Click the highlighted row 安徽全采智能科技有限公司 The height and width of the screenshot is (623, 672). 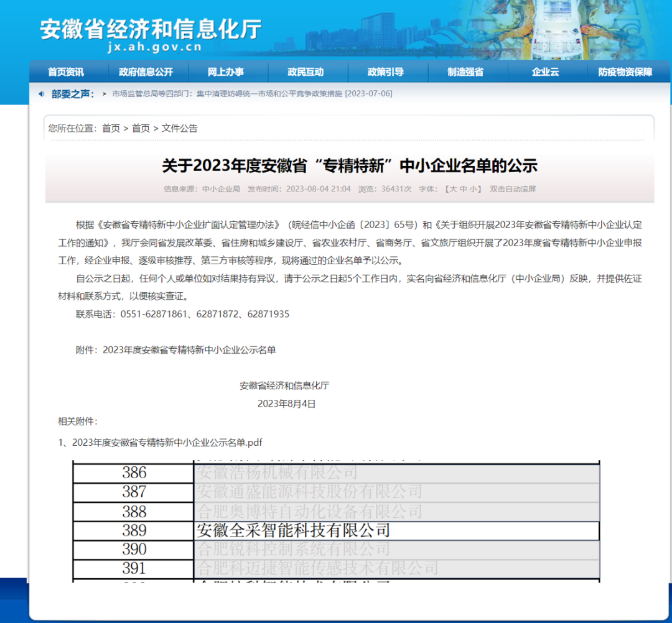point(397,531)
